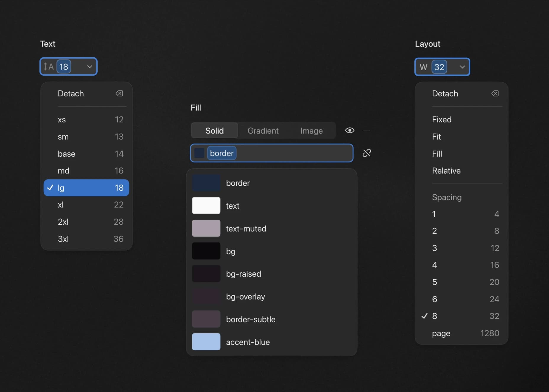
Task: Pick the white text color swatch
Action: 206,205
